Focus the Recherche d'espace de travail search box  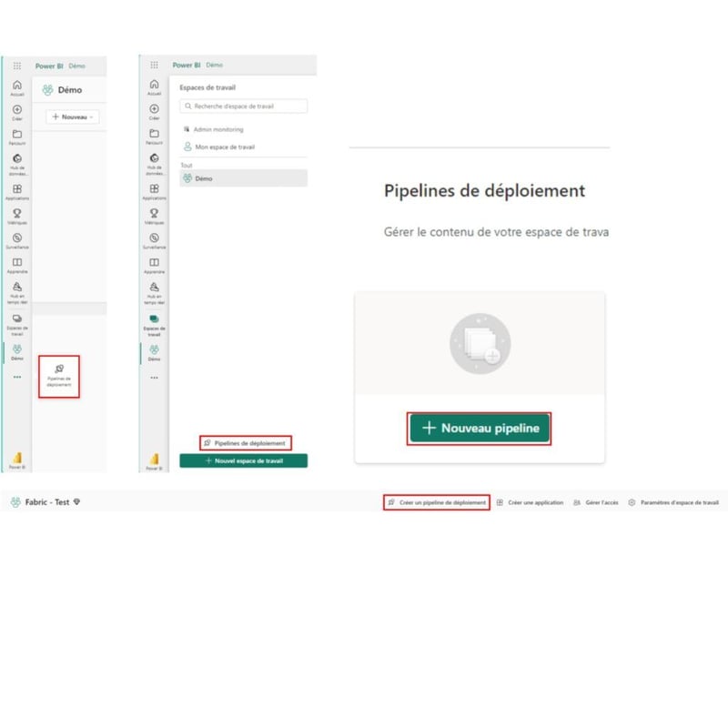pos(244,106)
